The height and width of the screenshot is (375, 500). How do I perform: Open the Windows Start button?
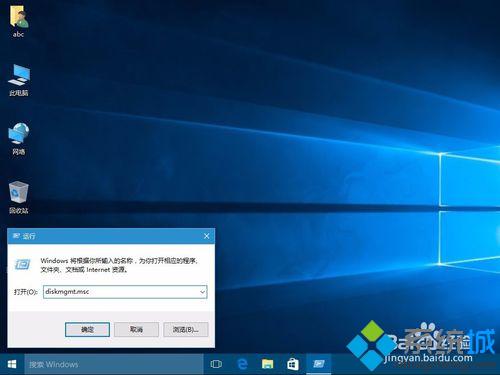(12, 364)
